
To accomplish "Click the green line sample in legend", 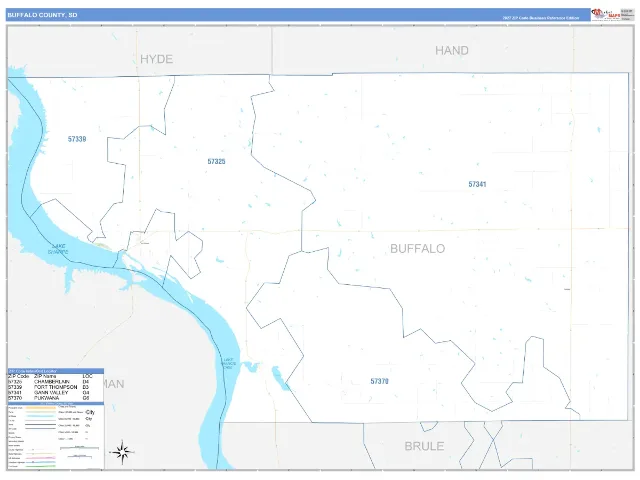I will tap(41, 466).
